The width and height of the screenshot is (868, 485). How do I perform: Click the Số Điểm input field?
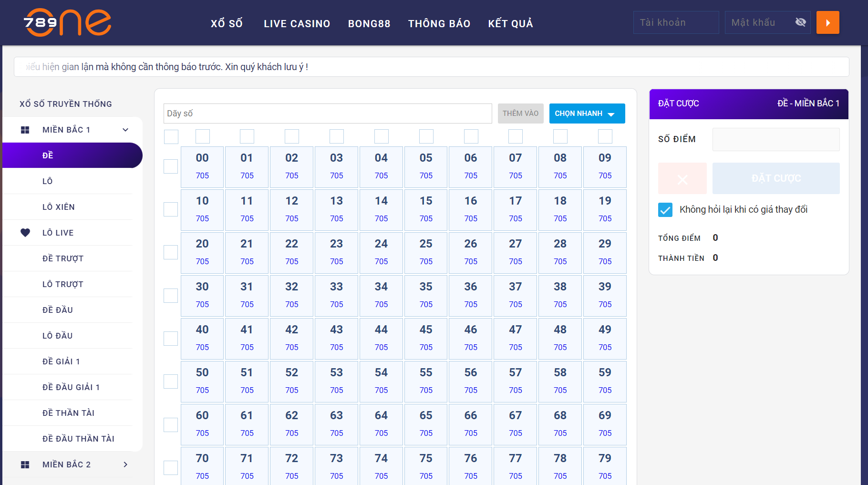(776, 139)
